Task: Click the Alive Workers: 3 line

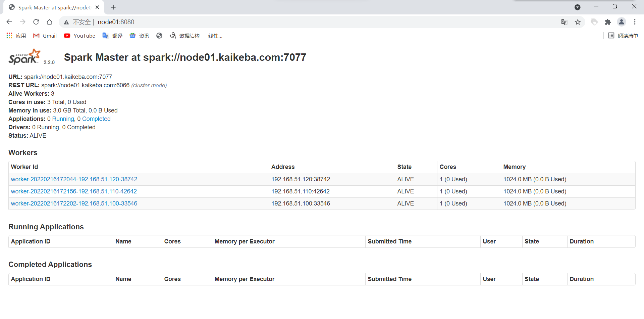Action: coord(31,94)
